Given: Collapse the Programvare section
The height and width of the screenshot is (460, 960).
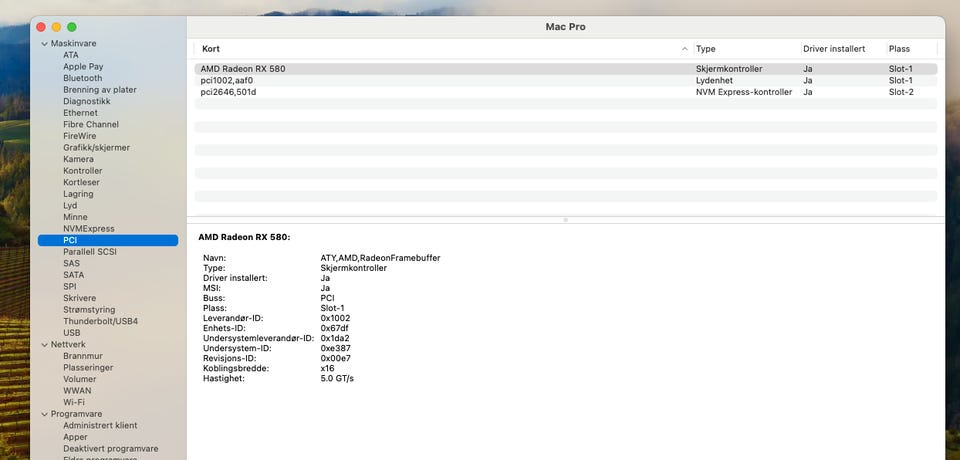Looking at the screenshot, I should [x=44, y=414].
